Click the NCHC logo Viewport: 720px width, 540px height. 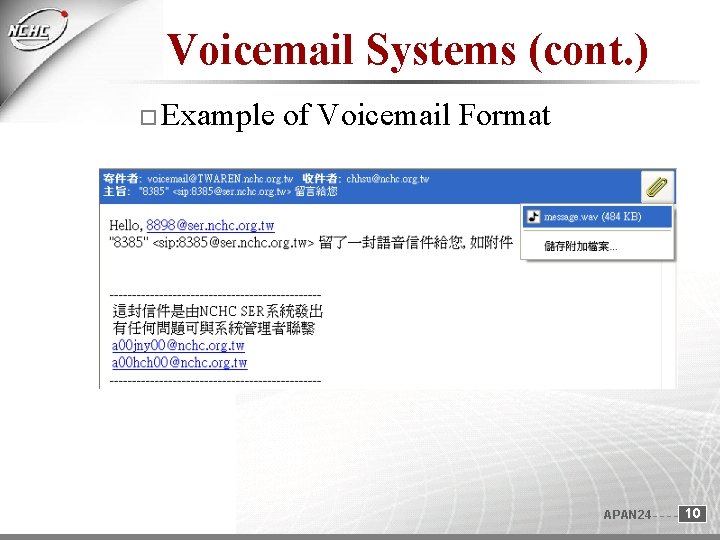tap(38, 29)
